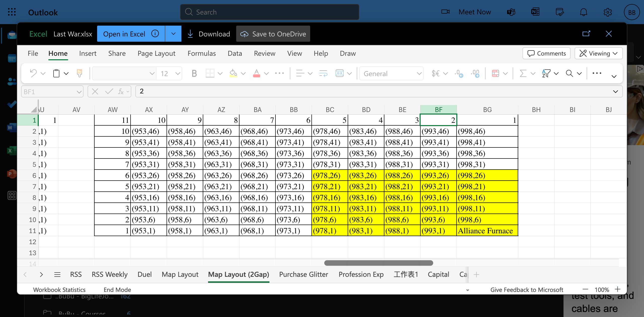Click the font color A icon
The height and width of the screenshot is (317, 644).
point(256,73)
